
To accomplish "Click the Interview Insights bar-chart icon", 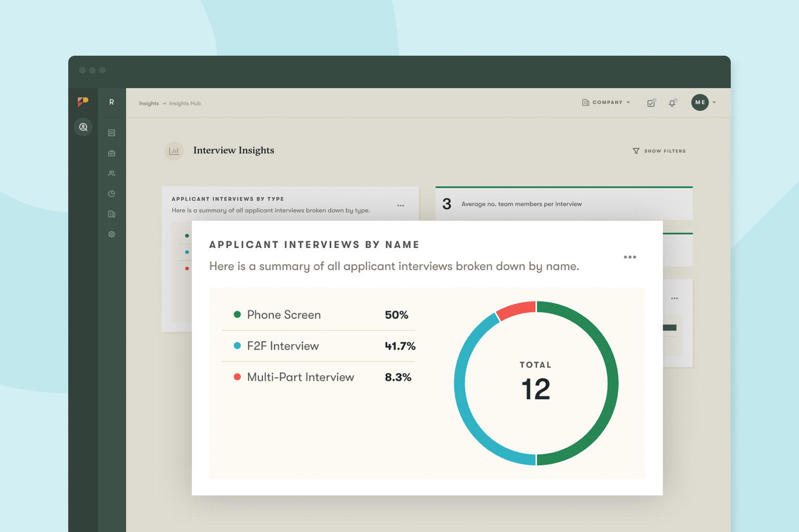I will coord(174,151).
